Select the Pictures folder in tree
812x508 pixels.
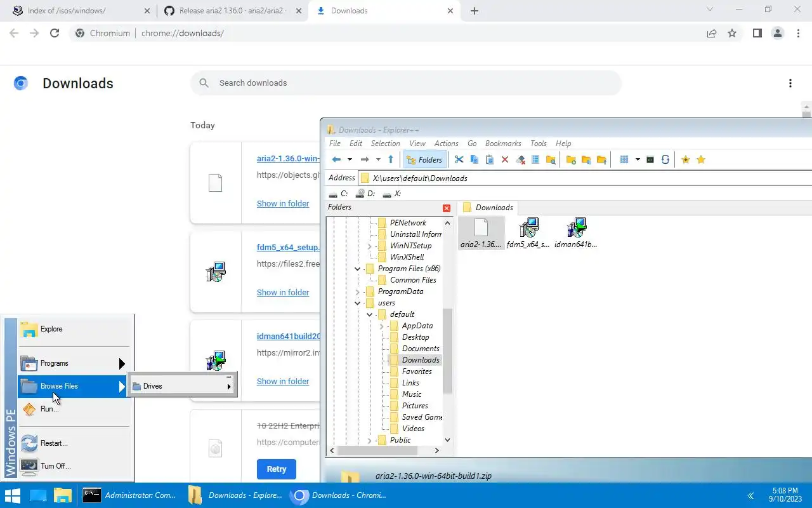pos(415,406)
